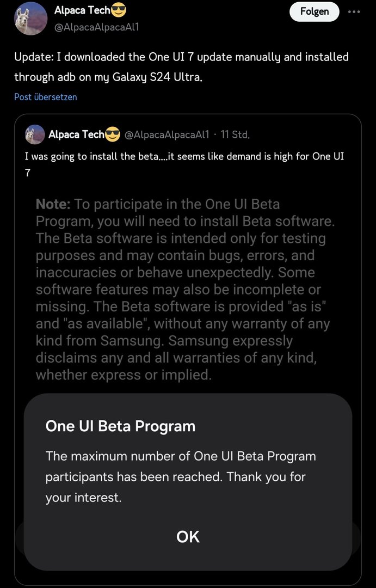Click the @AlpacaAlpacaAl1 handle in quoted post

click(167, 134)
